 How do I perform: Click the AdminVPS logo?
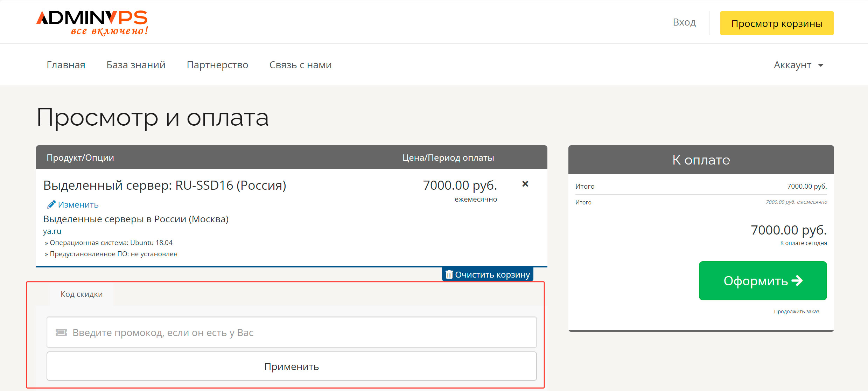coord(92,23)
